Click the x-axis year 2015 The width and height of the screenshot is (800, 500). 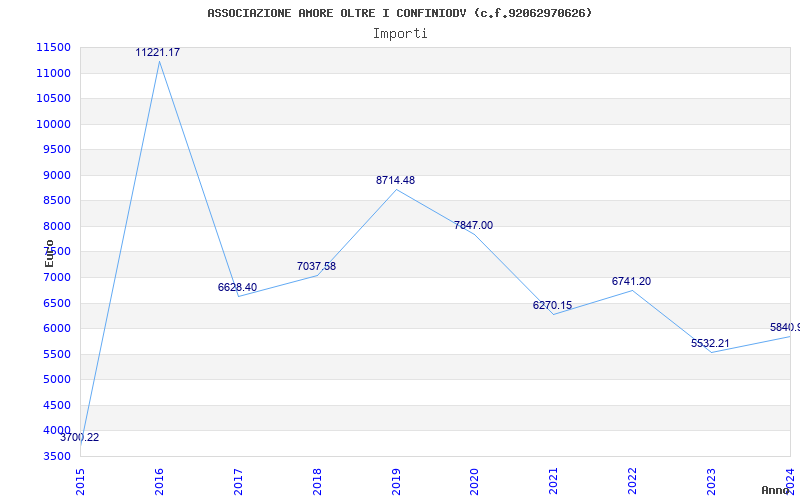pyautogui.click(x=80, y=482)
